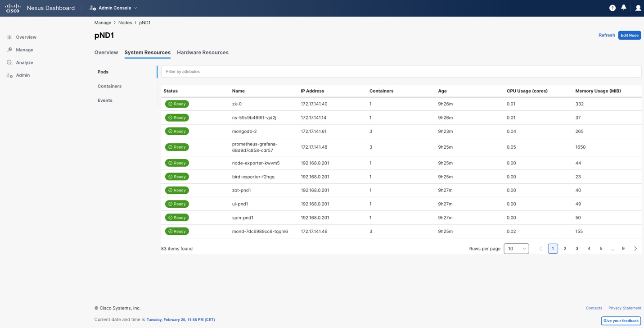
Task: Click the IP Address column header
Action: click(x=312, y=91)
